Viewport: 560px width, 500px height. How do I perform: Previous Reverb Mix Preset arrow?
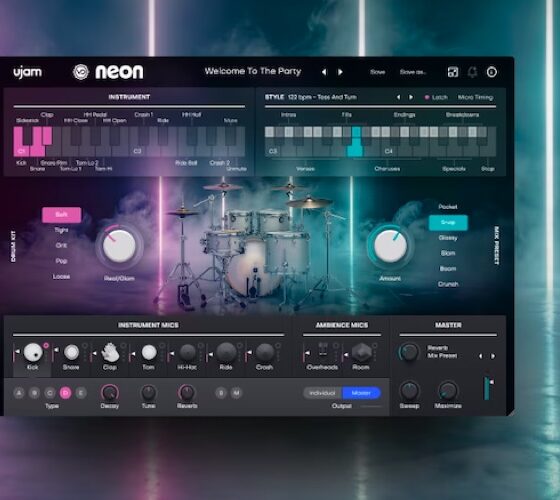[x=480, y=356]
